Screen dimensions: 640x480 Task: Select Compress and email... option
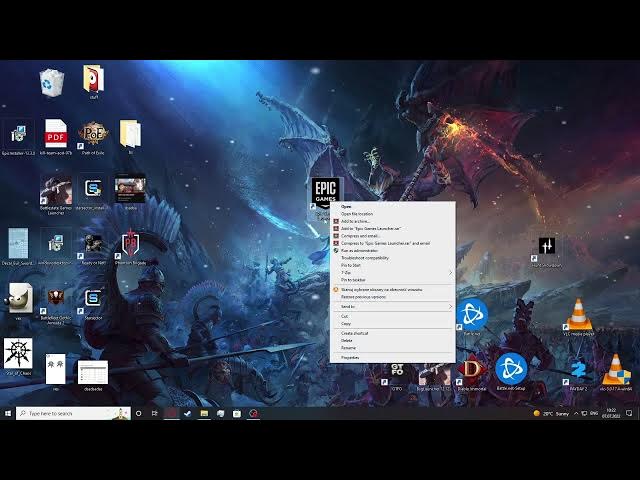coord(360,236)
